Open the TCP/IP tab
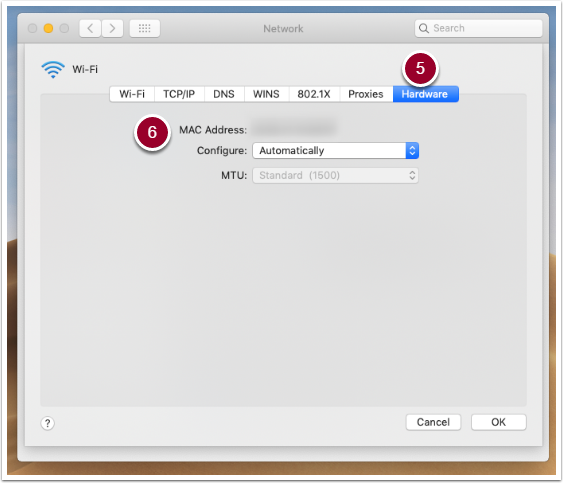This screenshot has width=563, height=483. tap(179, 94)
